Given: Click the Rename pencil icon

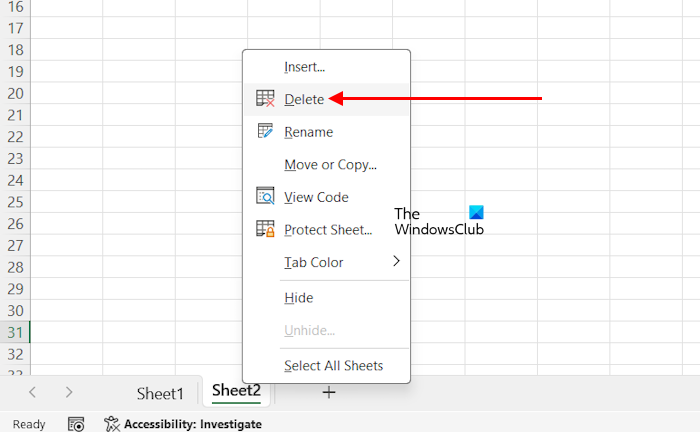Looking at the screenshot, I should [265, 132].
